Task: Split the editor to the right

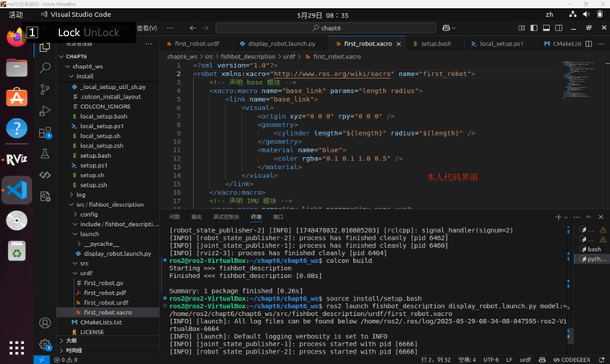Action: 588,43
